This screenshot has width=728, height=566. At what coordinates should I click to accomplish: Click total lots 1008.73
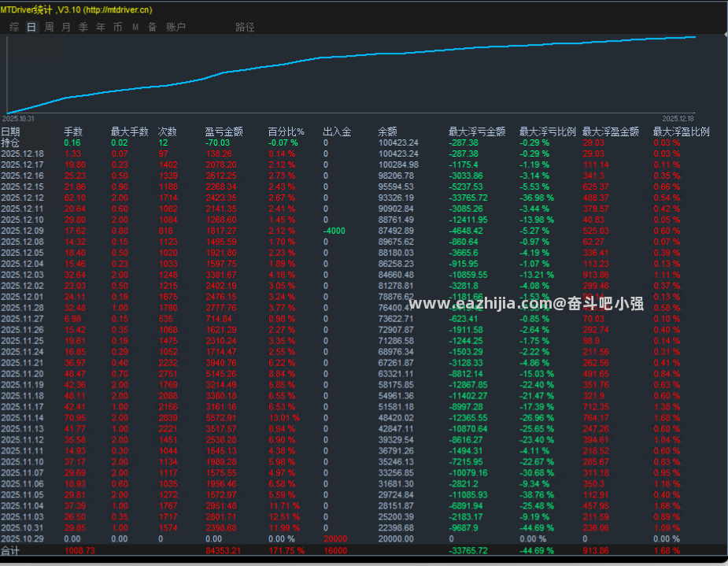click(x=79, y=551)
